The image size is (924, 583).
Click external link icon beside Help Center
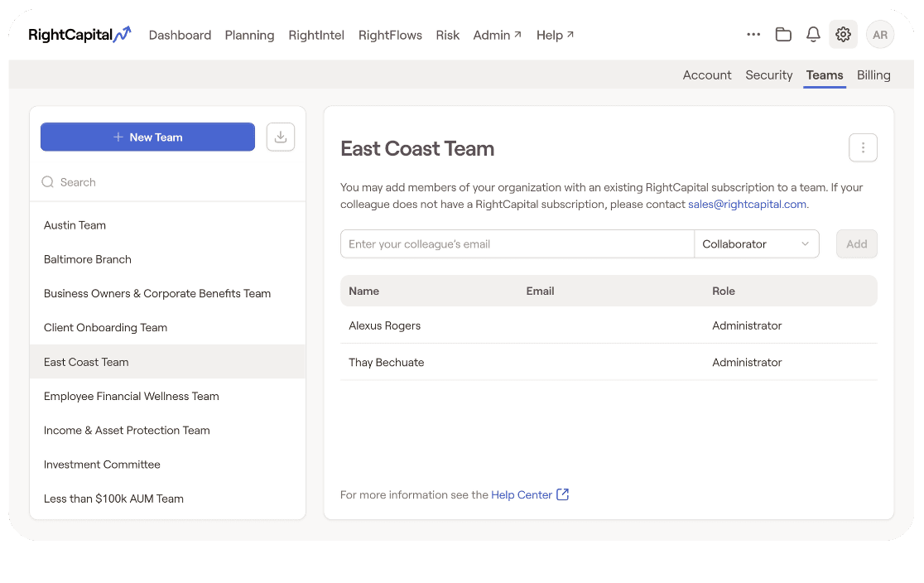coord(563,494)
